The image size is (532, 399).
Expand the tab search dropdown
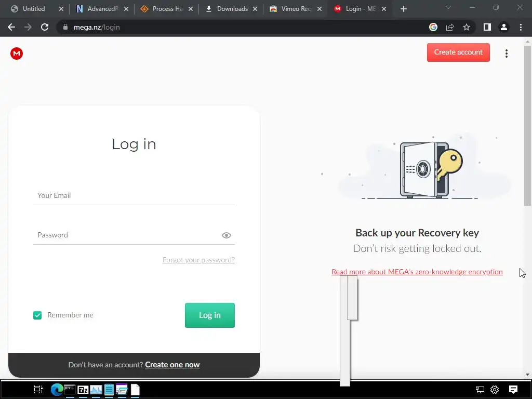tap(448, 7)
